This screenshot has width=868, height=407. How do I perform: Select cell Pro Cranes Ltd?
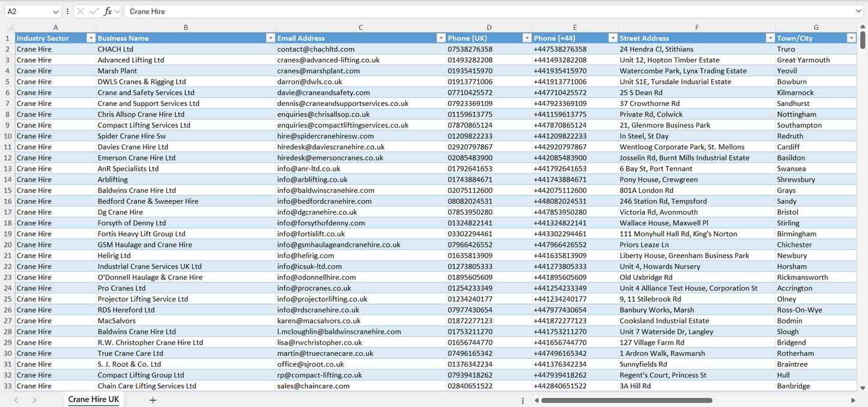[x=186, y=288]
